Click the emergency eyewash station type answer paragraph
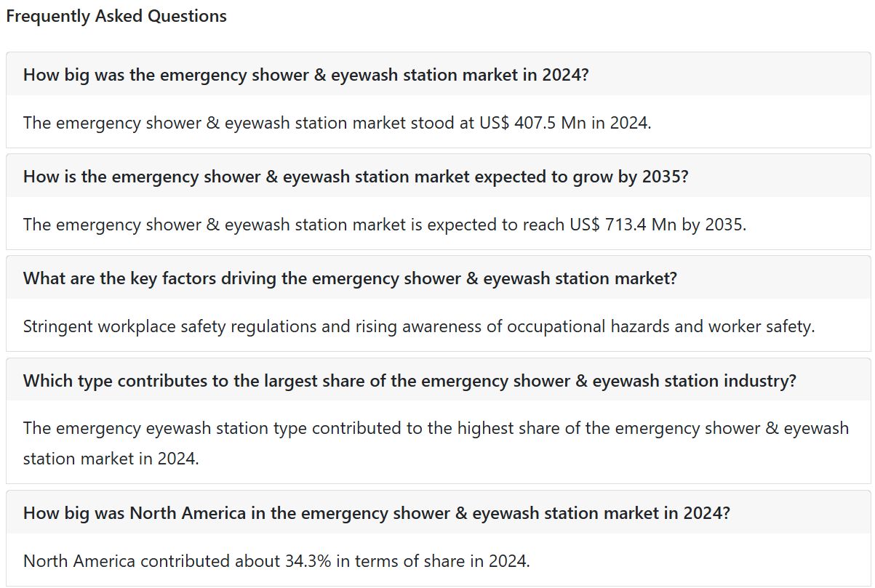 pos(436,443)
